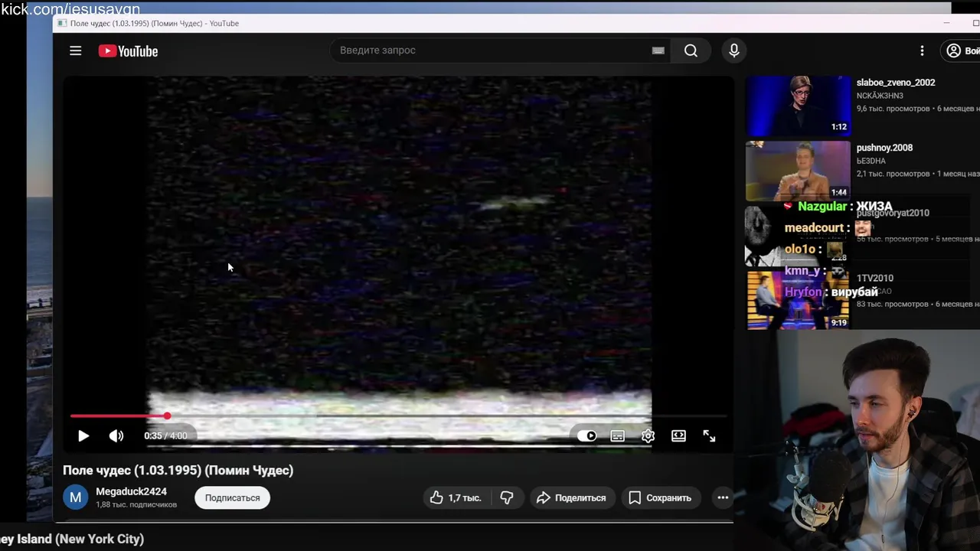Open Megaduck2424 channel avatar
Image resolution: width=980 pixels, height=551 pixels.
tap(76, 497)
